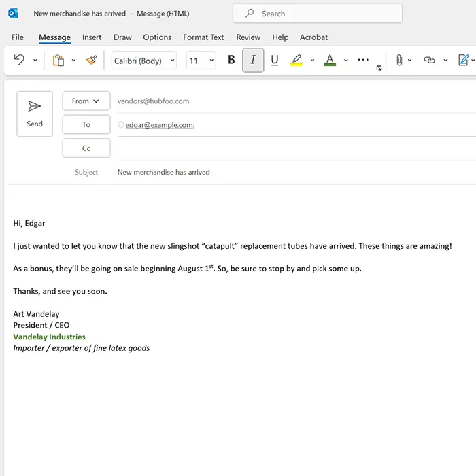The width and height of the screenshot is (476, 476).
Task: Expand the Link dropdown arrow
Action: point(445,60)
